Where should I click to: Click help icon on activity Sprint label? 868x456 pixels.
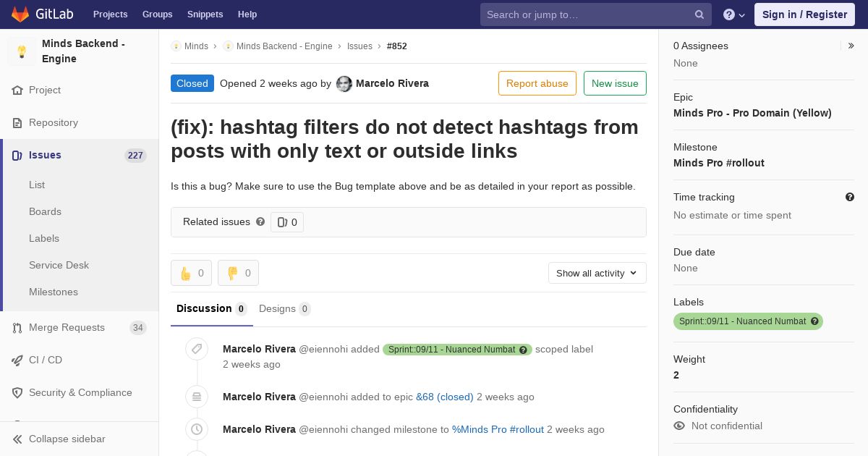pyautogui.click(x=523, y=350)
